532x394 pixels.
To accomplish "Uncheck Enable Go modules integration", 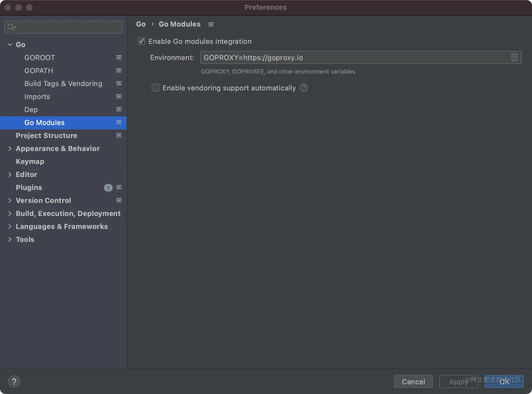I will coord(141,41).
